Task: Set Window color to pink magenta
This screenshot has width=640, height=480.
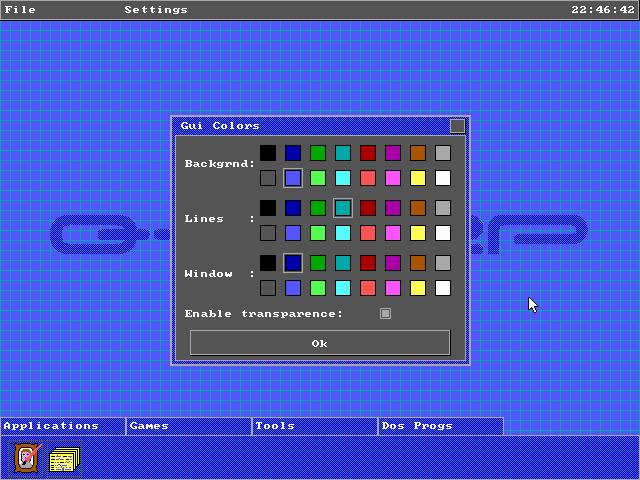Action: 393,288
